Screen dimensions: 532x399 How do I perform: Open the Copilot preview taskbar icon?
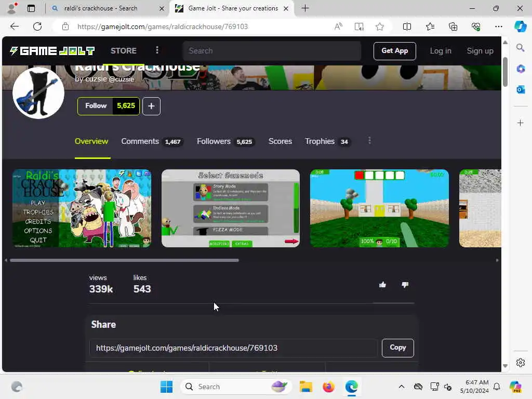(x=515, y=387)
